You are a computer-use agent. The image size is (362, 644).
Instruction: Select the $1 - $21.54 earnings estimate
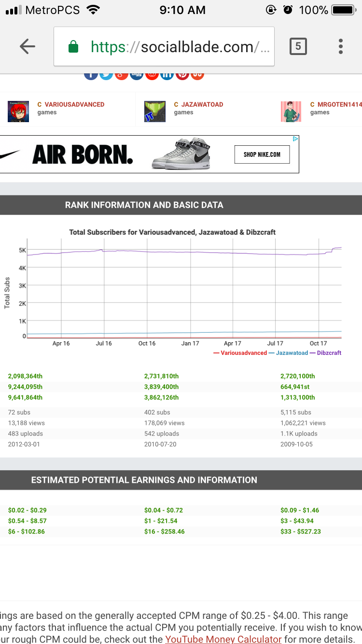coord(161,521)
